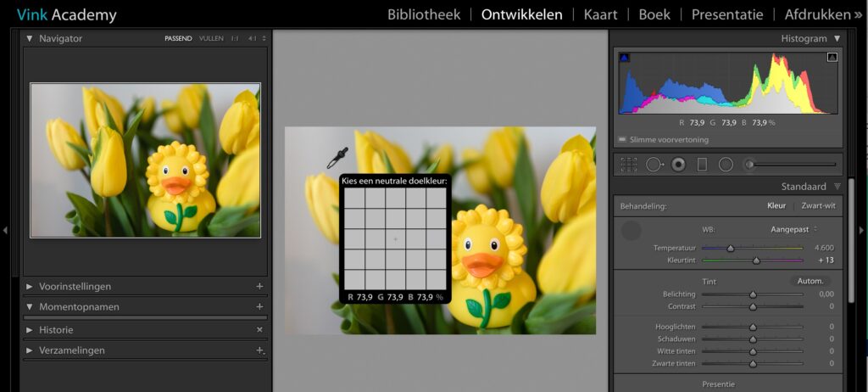The width and height of the screenshot is (868, 392).
Task: Select the Adjustment Brush tool
Action: [x=791, y=164]
